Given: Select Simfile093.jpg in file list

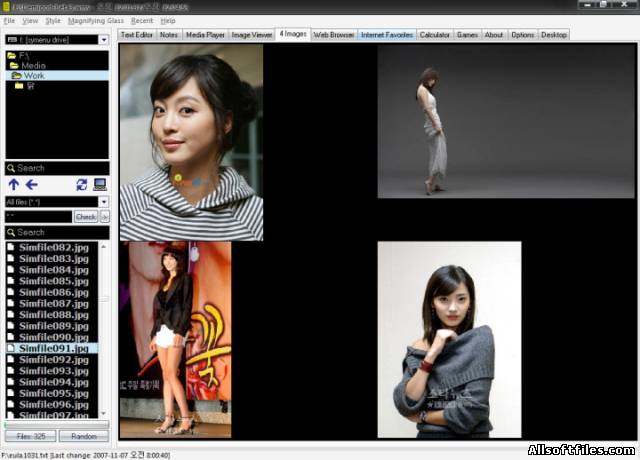Looking at the screenshot, I should pyautogui.click(x=53, y=371).
